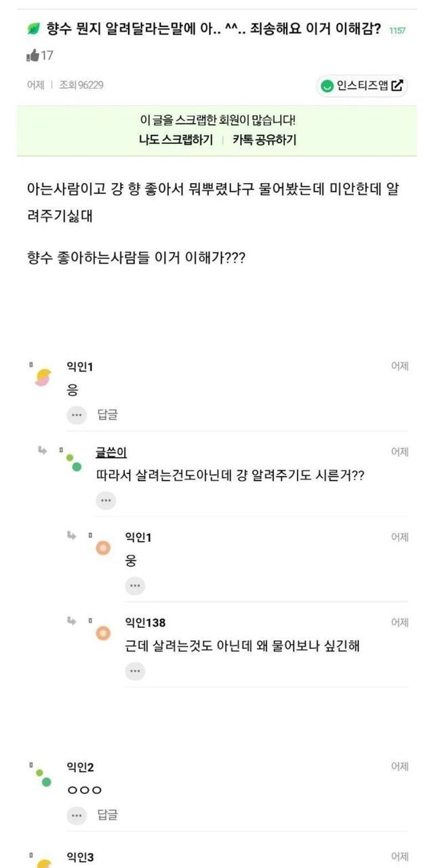Click the thumbs-up like icon
Screen dimensions: 434x868
point(33,56)
